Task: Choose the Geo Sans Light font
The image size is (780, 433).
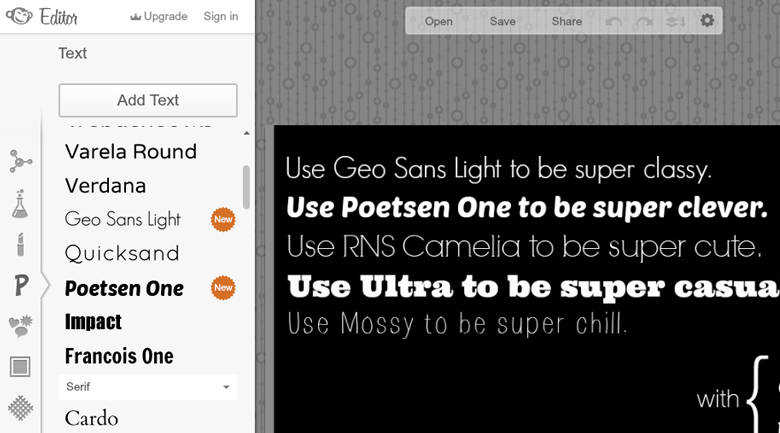Action: [123, 219]
